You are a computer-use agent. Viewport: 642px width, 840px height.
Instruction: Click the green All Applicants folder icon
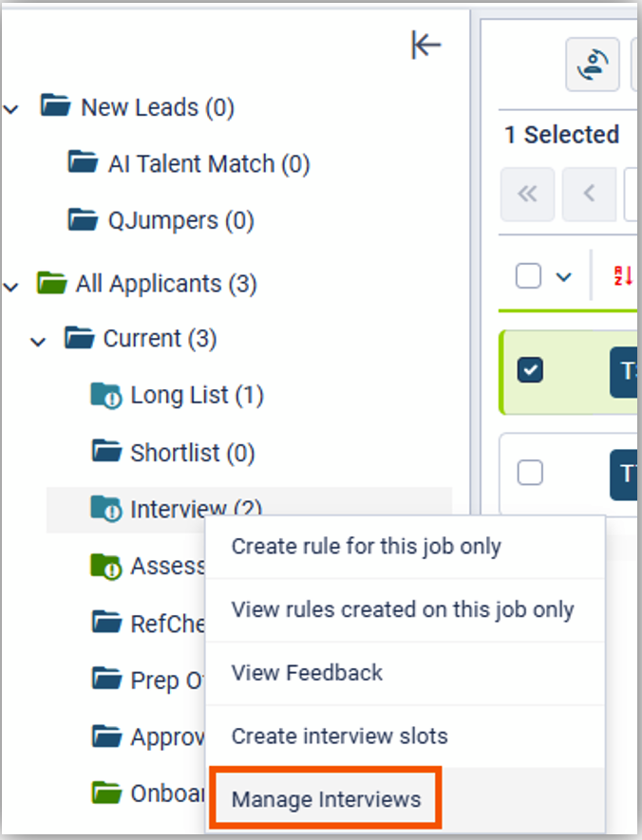point(51,283)
